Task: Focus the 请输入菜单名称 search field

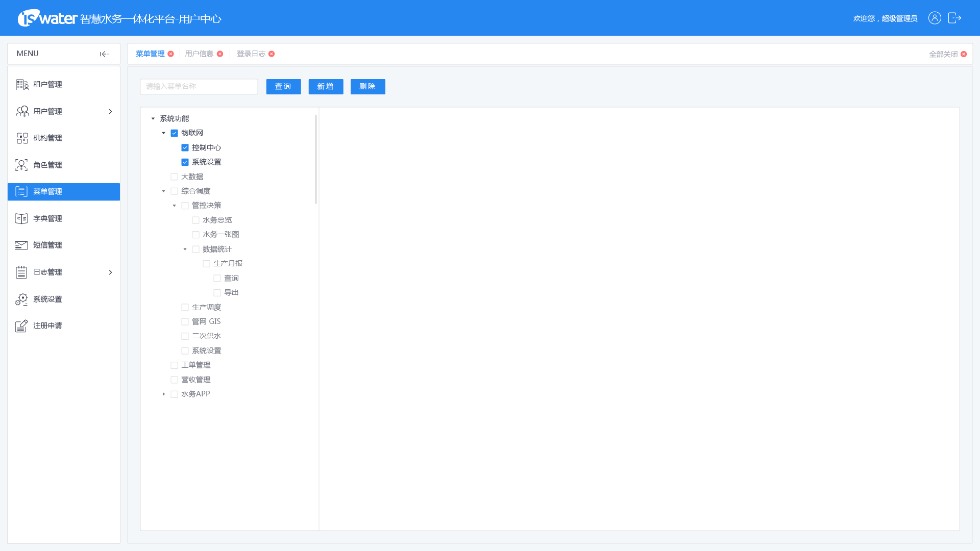Action: click(199, 87)
